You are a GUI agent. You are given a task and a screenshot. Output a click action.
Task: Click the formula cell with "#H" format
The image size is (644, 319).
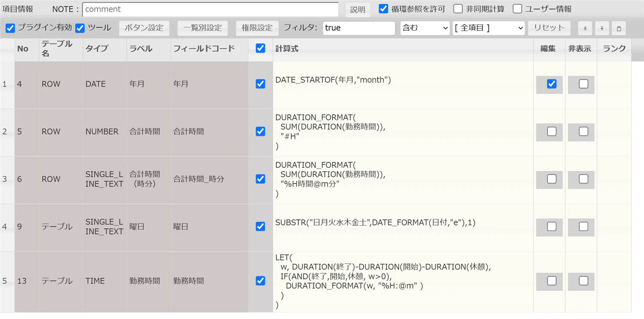point(403,132)
